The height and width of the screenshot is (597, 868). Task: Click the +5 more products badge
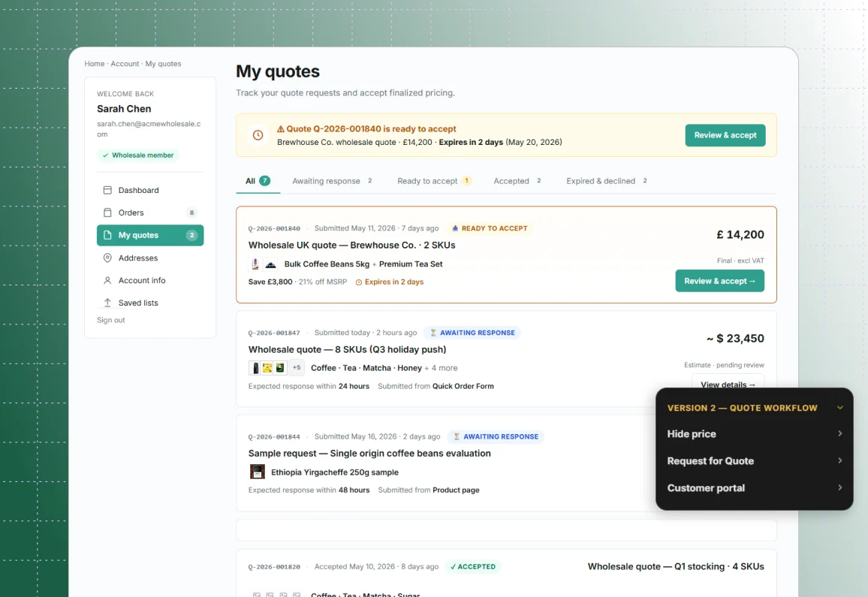coord(297,368)
